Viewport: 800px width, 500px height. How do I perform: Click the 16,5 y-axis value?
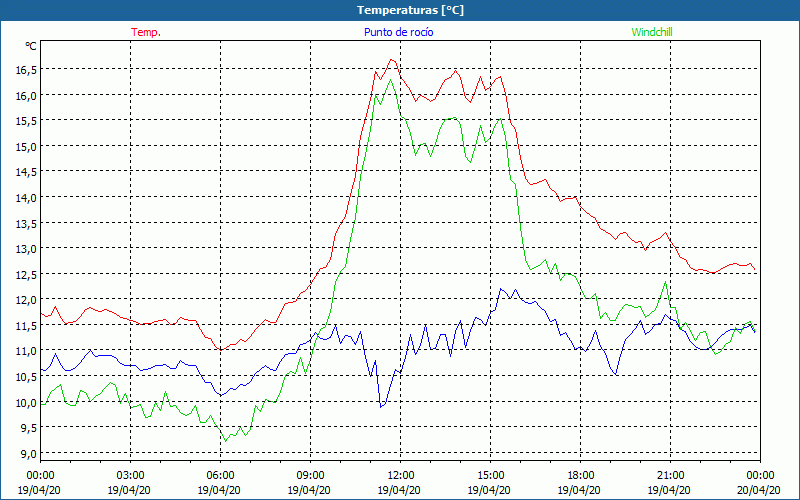tap(27, 70)
